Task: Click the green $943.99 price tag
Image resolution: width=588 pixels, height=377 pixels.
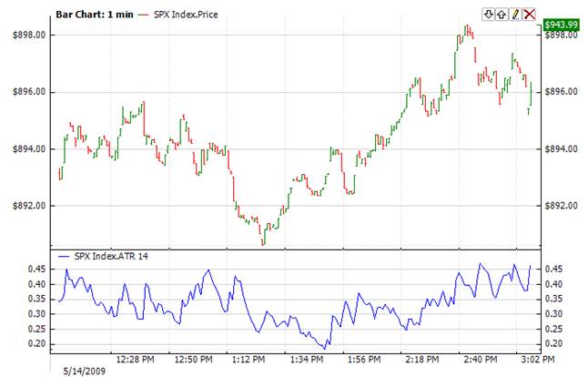Action: tap(560, 24)
